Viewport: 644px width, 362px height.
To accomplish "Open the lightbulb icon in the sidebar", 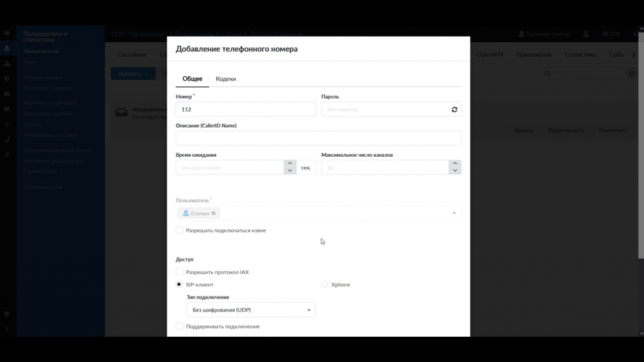I will [x=7, y=124].
